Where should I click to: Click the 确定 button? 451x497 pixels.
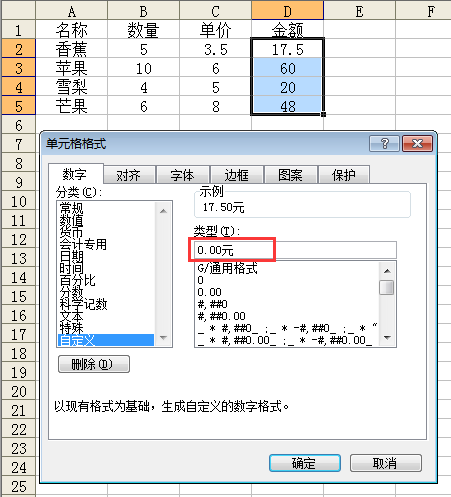tap(305, 463)
